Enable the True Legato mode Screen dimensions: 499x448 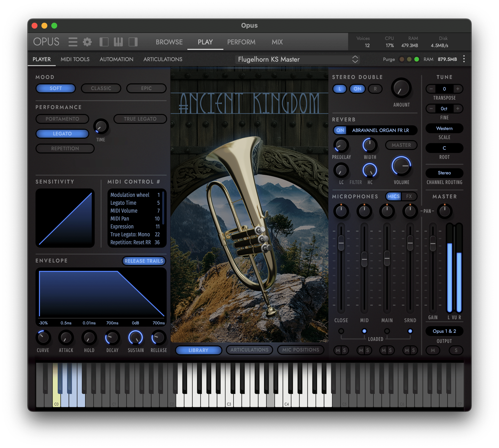point(140,119)
